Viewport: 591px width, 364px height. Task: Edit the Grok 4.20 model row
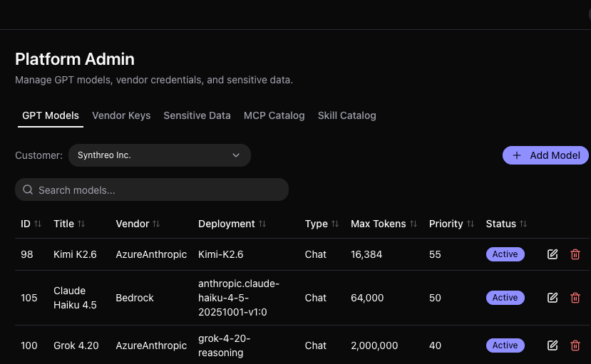(553, 345)
